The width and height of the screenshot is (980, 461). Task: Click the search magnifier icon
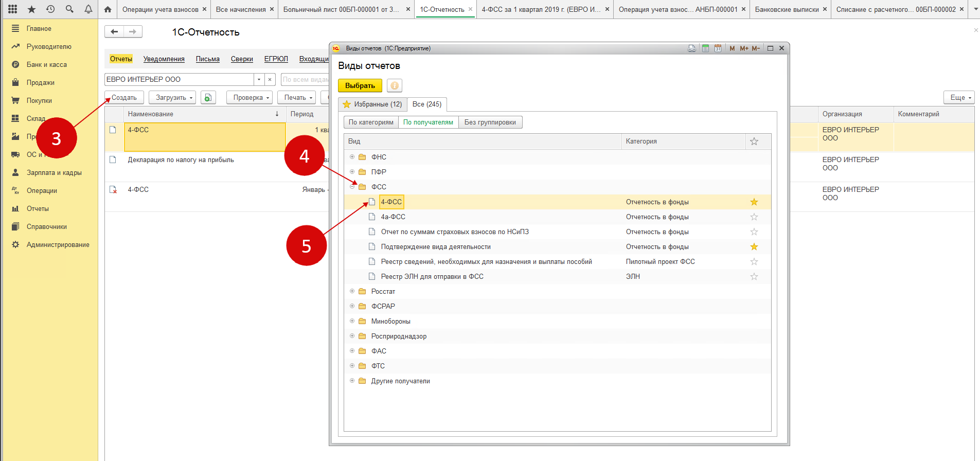(x=69, y=9)
